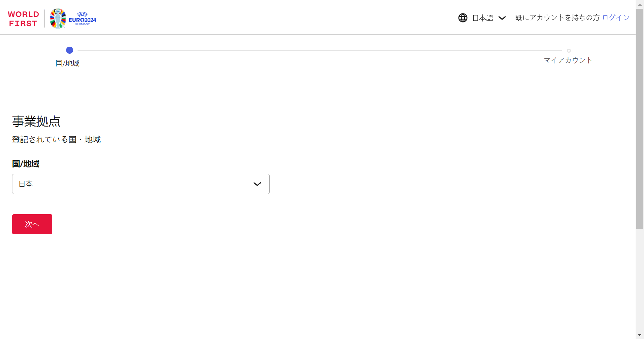Click the blue 国/地域 step circle

coord(69,50)
